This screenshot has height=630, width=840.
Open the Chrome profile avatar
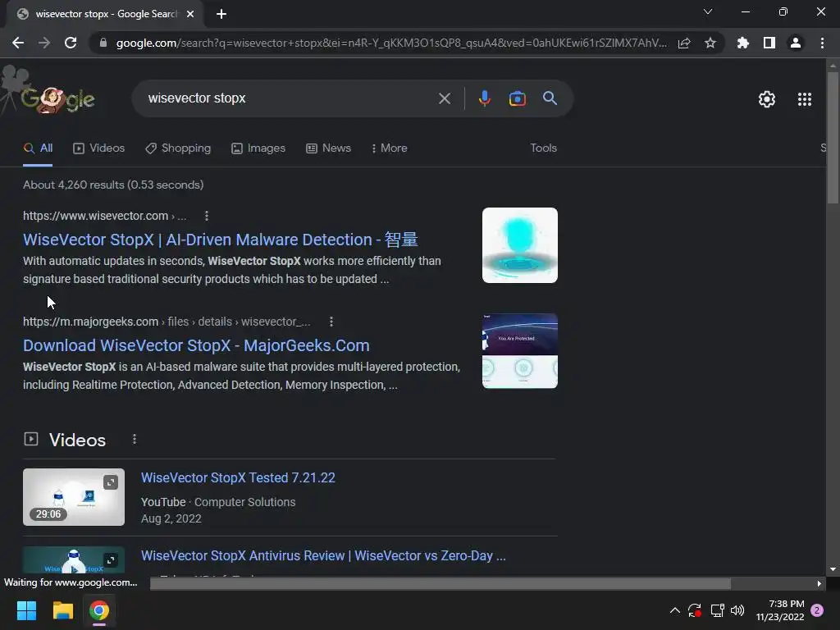pyautogui.click(x=796, y=43)
